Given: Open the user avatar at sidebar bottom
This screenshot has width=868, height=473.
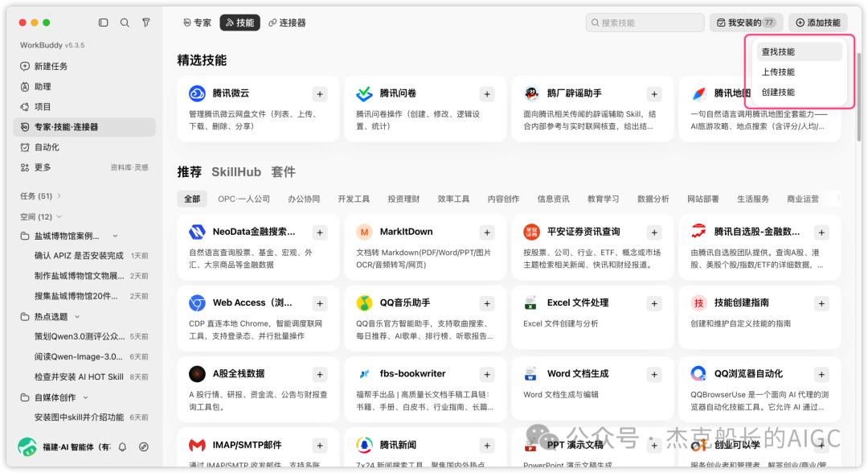Looking at the screenshot, I should pyautogui.click(x=27, y=446).
